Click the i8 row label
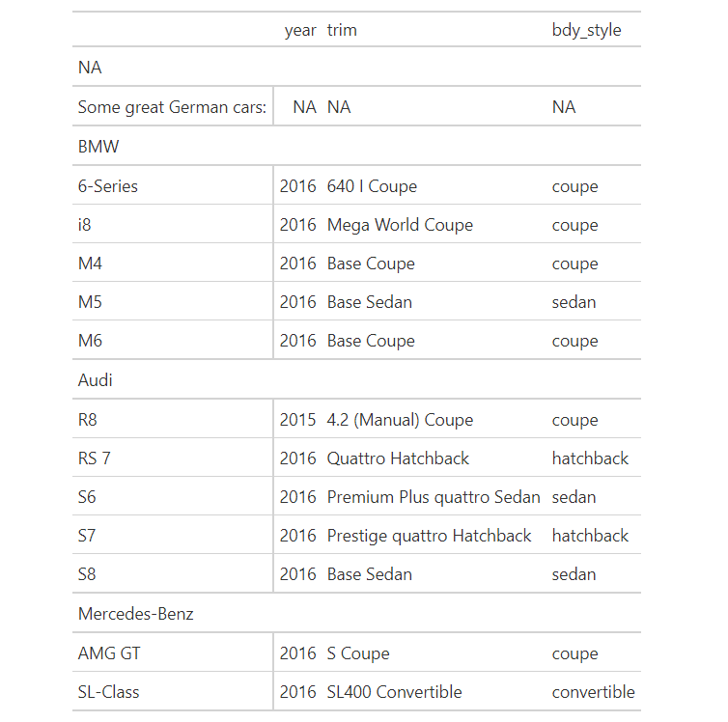Image resolution: width=728 pixels, height=722 pixels. tap(84, 225)
